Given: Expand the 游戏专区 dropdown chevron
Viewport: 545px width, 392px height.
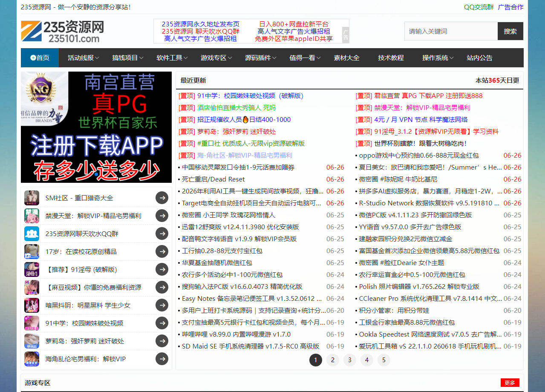Looking at the screenshot, I should click(x=230, y=58).
